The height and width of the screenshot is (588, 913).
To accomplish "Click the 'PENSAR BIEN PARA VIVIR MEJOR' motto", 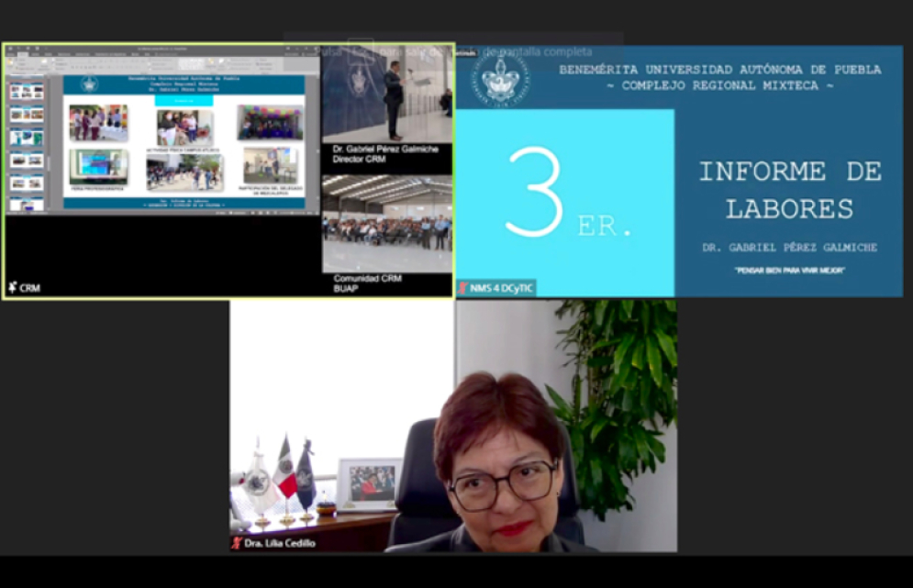I will pyautogui.click(x=789, y=270).
